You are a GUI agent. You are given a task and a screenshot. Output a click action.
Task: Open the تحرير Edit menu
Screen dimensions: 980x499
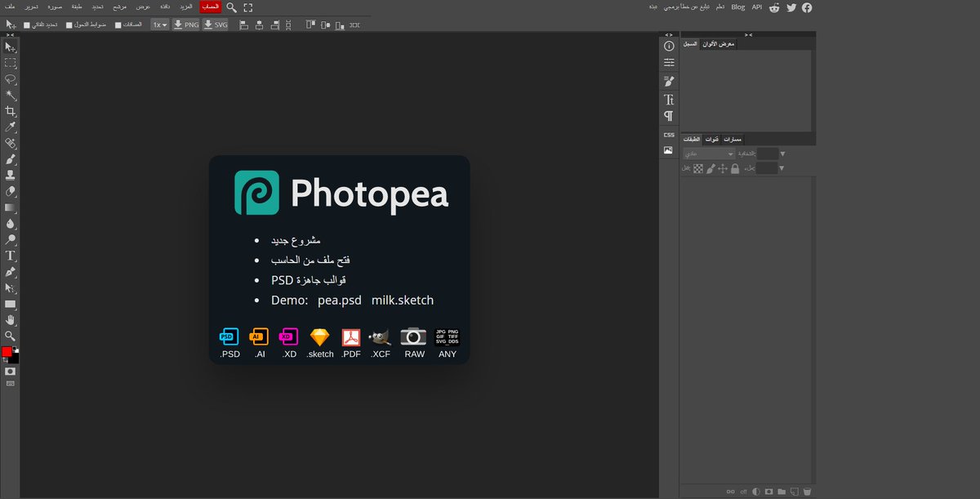click(31, 7)
